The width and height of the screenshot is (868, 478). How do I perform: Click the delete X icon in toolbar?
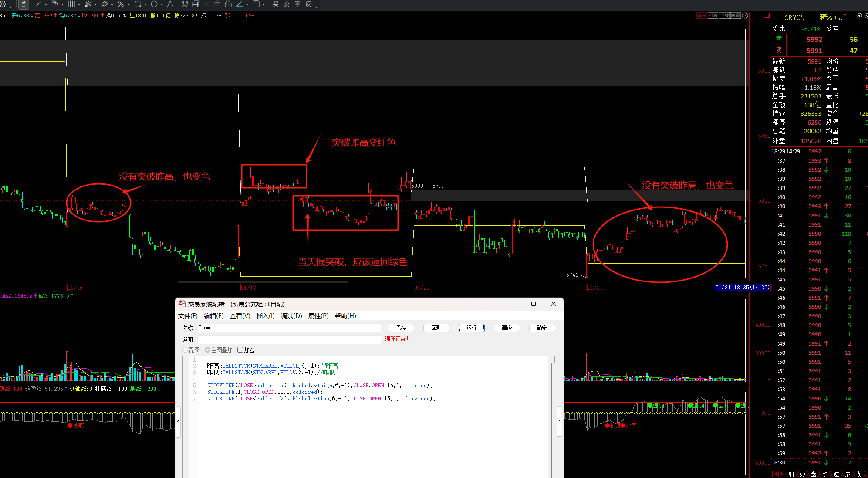point(206,4)
